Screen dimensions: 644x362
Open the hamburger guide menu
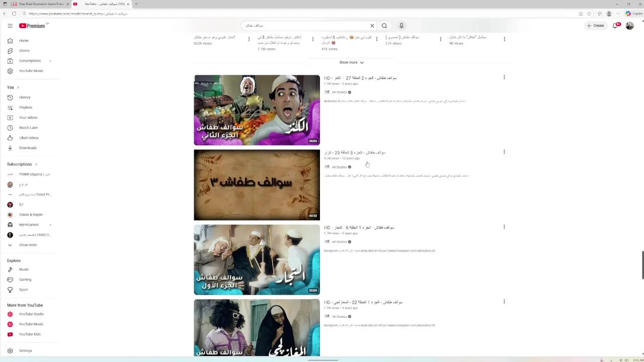[10, 26]
